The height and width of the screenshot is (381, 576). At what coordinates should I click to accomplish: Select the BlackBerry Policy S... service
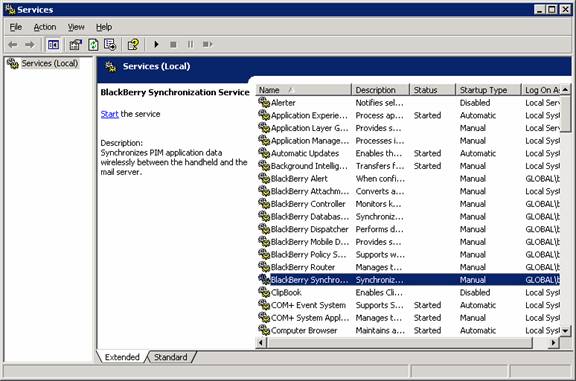pos(408,254)
